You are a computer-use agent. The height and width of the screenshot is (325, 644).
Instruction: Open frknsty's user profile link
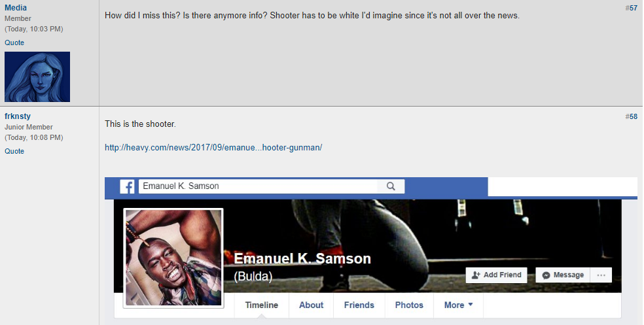pyautogui.click(x=18, y=116)
